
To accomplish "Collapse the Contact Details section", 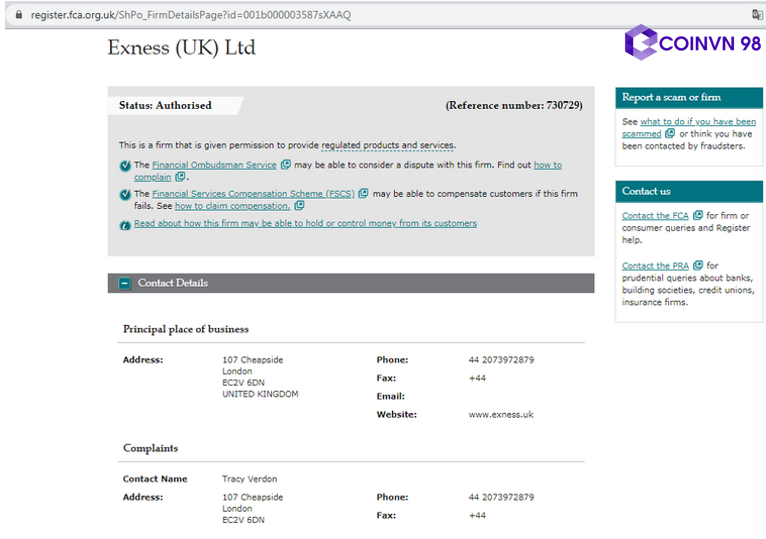I will tap(125, 283).
